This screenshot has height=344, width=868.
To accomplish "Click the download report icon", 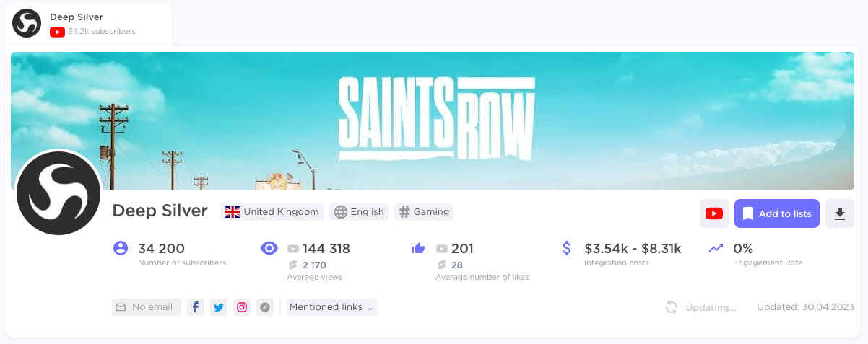I will (x=839, y=213).
